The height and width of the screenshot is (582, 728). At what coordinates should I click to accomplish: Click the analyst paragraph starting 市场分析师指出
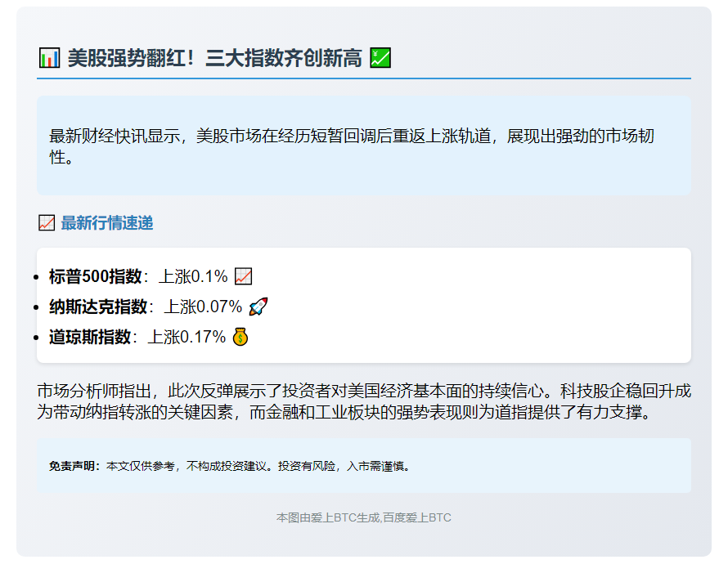pyautogui.click(x=364, y=401)
